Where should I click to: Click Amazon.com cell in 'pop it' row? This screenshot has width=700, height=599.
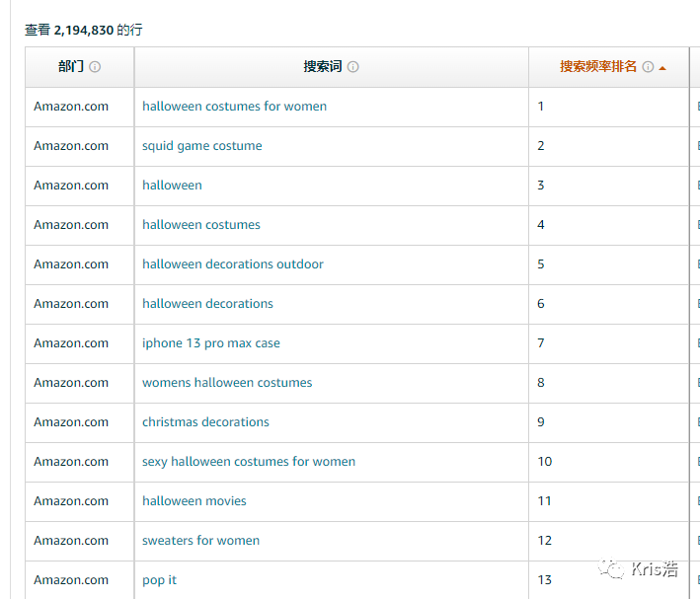(x=79, y=580)
